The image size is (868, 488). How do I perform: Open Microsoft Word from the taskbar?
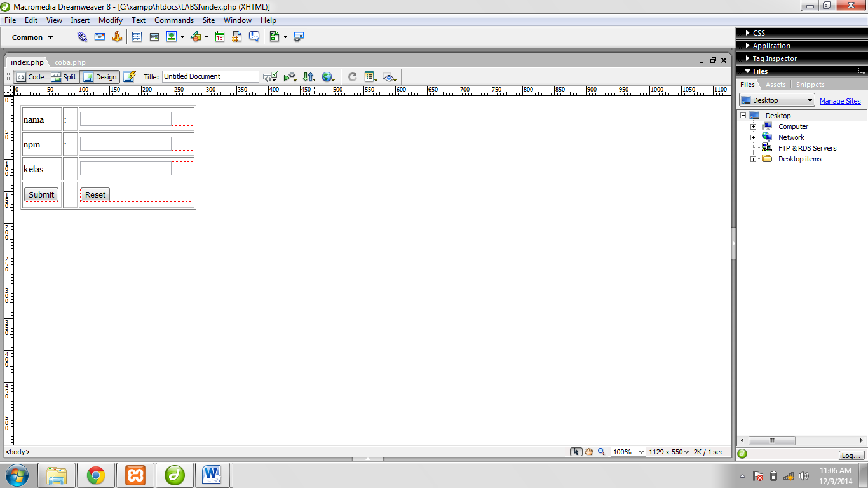tap(212, 475)
